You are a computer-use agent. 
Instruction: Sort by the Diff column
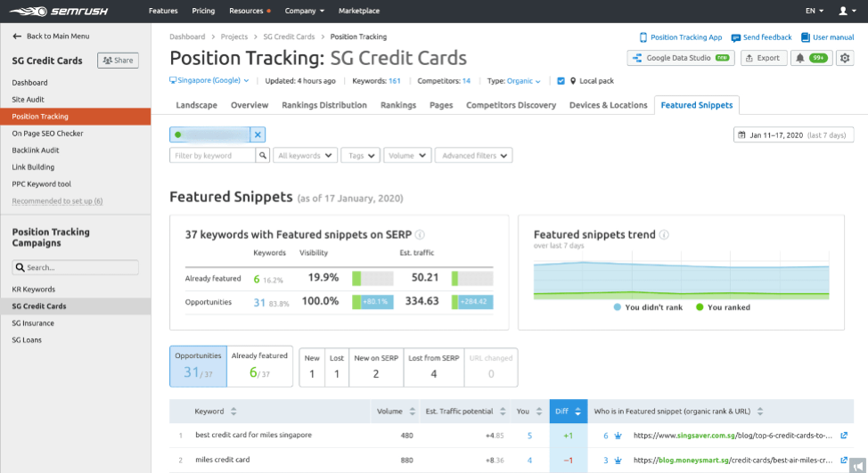(x=569, y=411)
